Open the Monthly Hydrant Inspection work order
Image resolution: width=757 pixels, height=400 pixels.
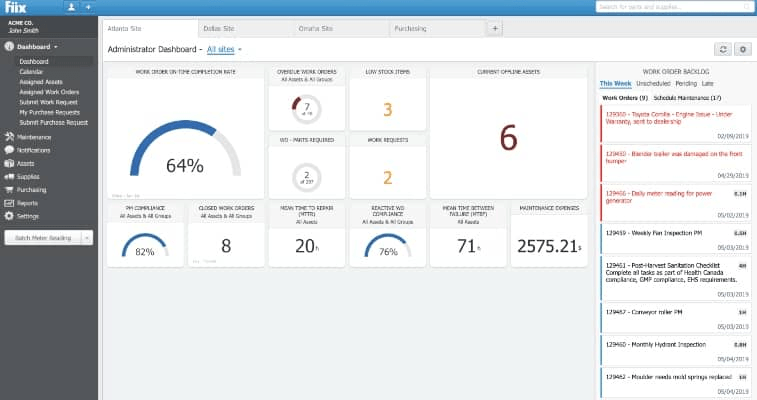click(675, 350)
